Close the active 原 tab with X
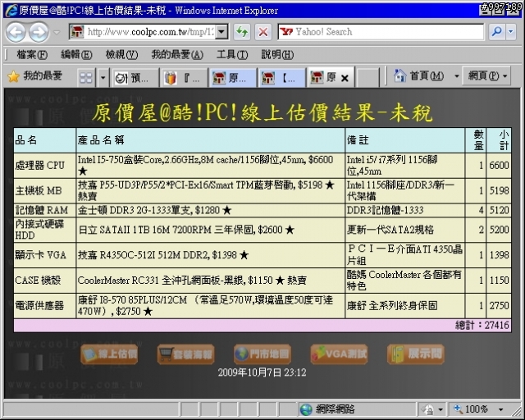525x420 pixels. 345,79
